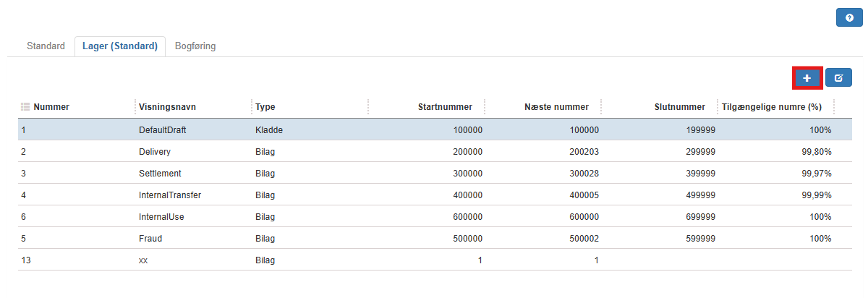
Task: Click Slutnummer value 399999
Action: [701, 174]
